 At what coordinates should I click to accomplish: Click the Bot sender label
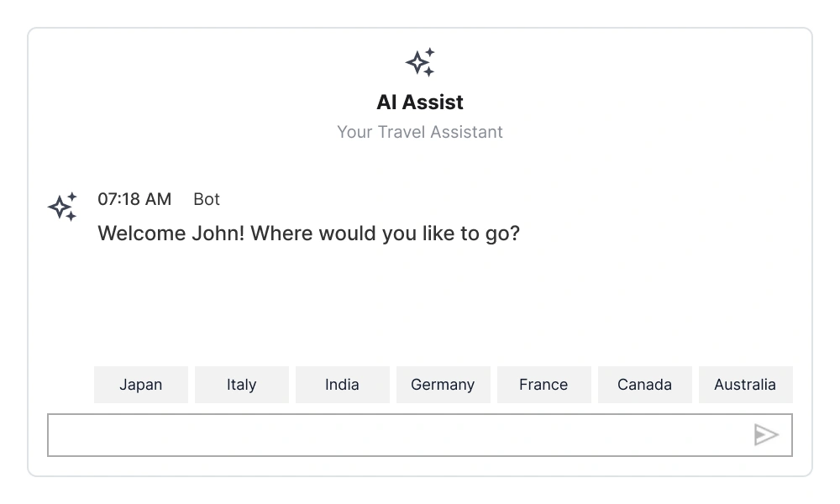(x=207, y=199)
